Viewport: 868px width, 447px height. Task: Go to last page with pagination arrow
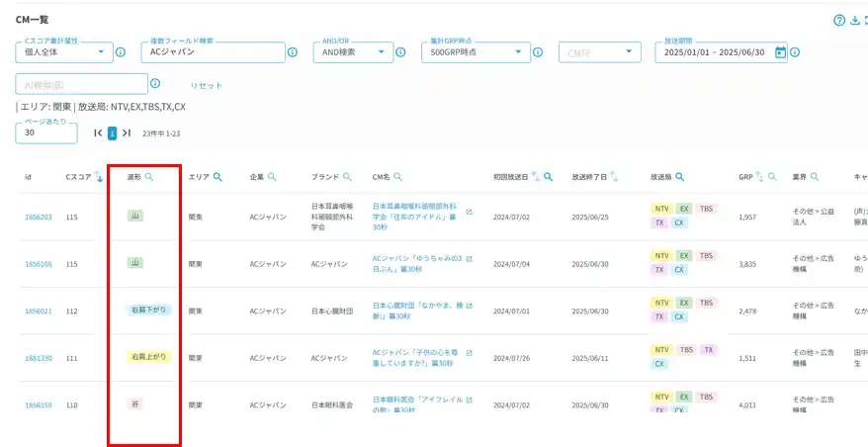127,133
